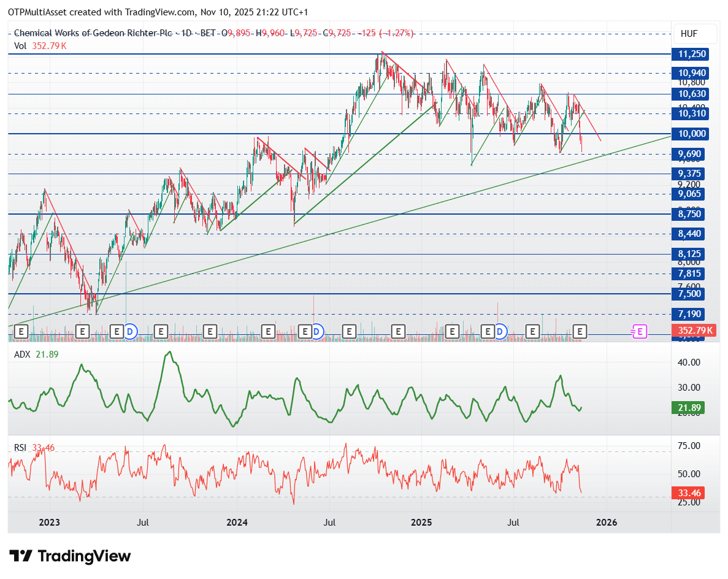
Task: Select the Vol indicator legend label
Action: coord(20,45)
